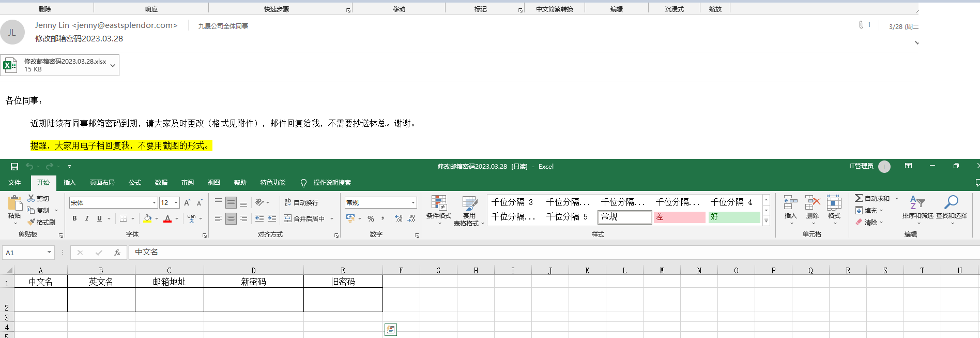Toggle Wrap Text (自动换行)

[x=301, y=202]
